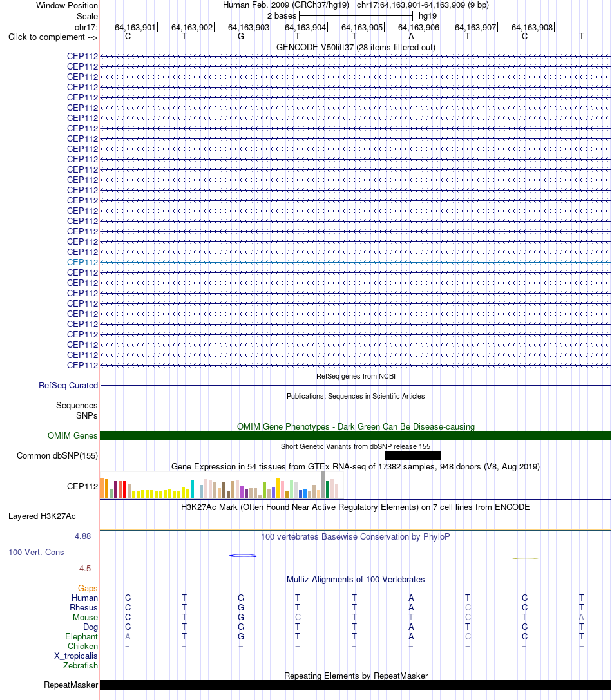Image resolution: width=612 pixels, height=700 pixels.
Task: Click the 'X_tropicalis' alignment row label
Action: (76, 656)
